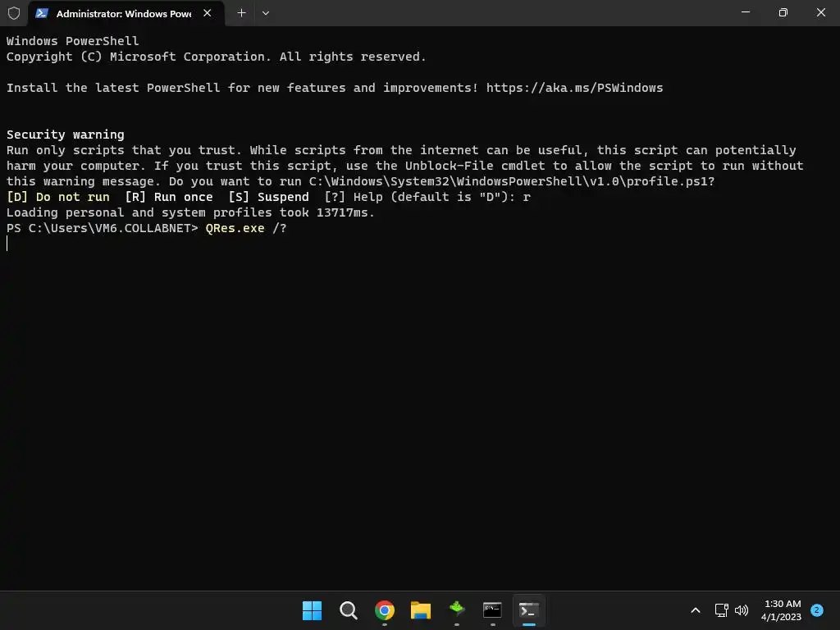Click the https://aka.ms/PSWindows link
Viewport: 840px width, 630px height.
[574, 88]
